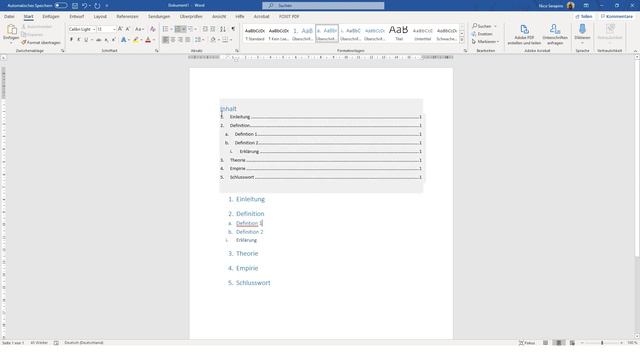This screenshot has height=360, width=640.
Task: Pick yellow text highlight color
Action: point(136,40)
